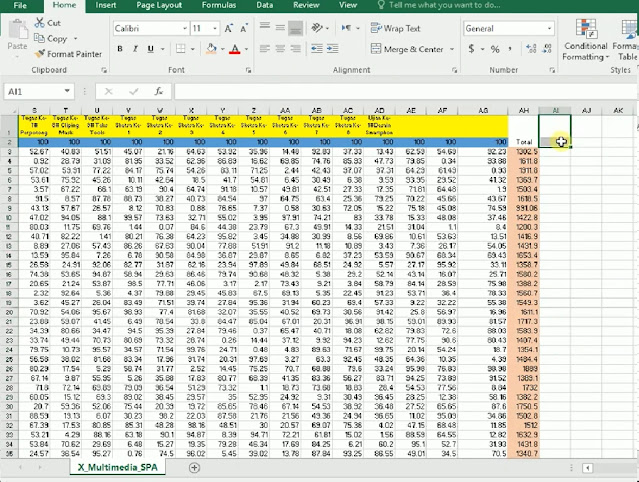Switch to the Review tab
639x482 pixels.
[306, 5]
